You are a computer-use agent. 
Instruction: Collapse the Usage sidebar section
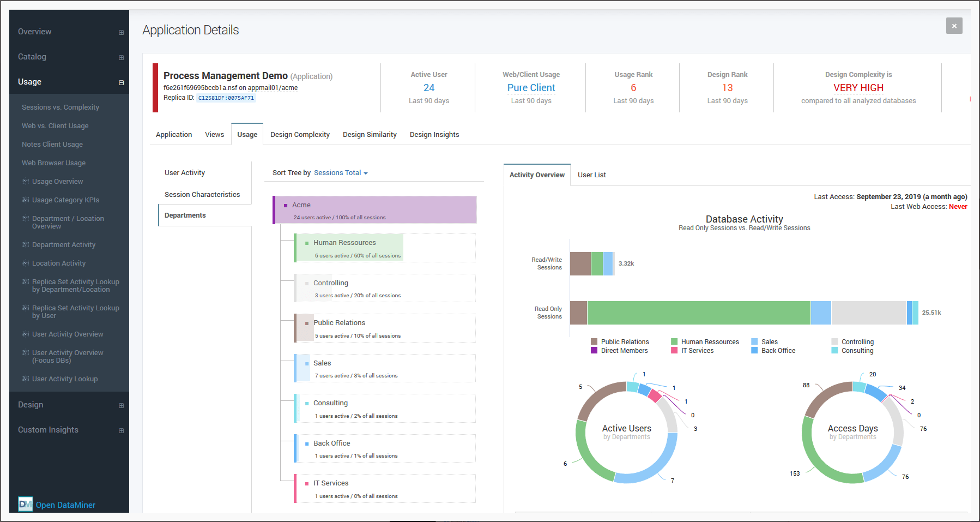coord(121,82)
